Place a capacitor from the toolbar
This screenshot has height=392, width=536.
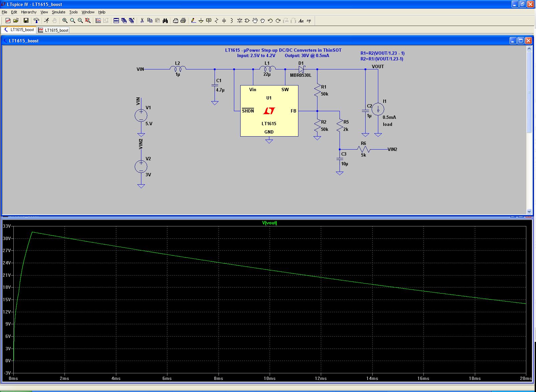click(x=224, y=21)
